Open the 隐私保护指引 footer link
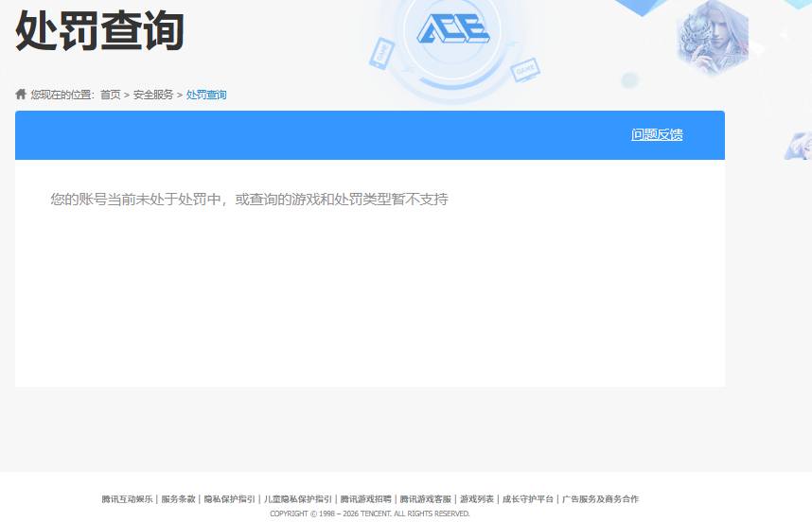 [229, 498]
